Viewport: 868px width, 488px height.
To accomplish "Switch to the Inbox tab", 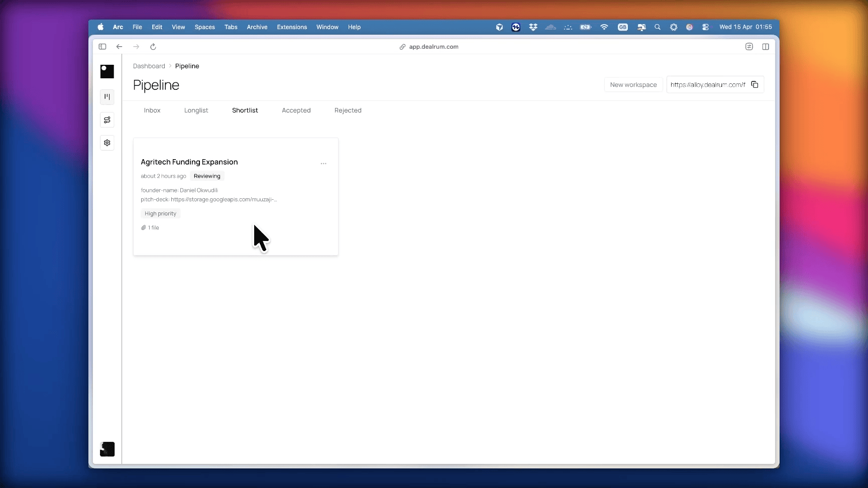I will tap(152, 110).
